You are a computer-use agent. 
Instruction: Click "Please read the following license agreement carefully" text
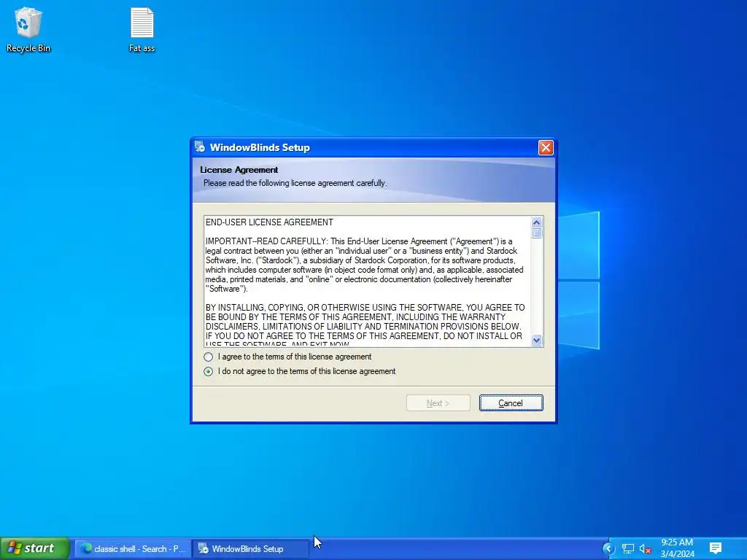click(x=295, y=183)
